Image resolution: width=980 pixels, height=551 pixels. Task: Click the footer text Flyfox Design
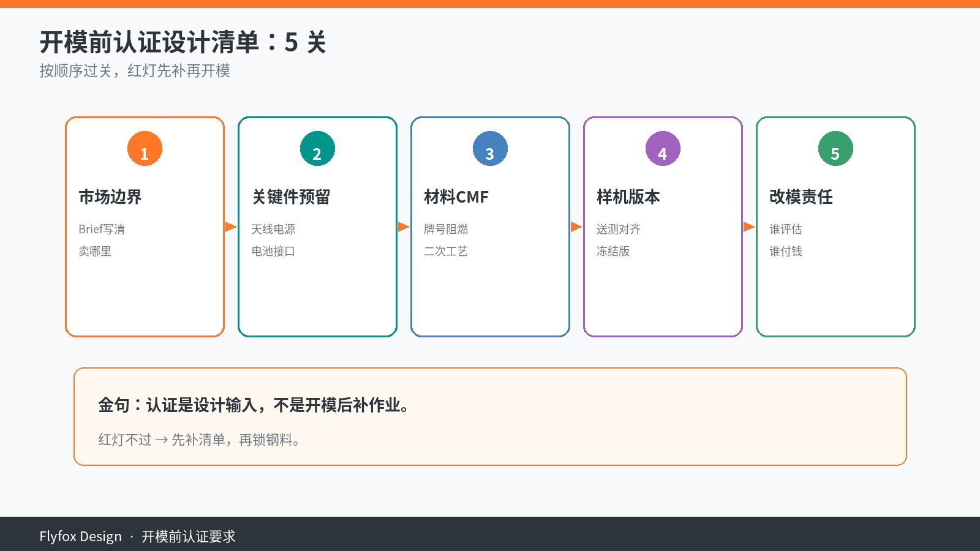(x=80, y=536)
